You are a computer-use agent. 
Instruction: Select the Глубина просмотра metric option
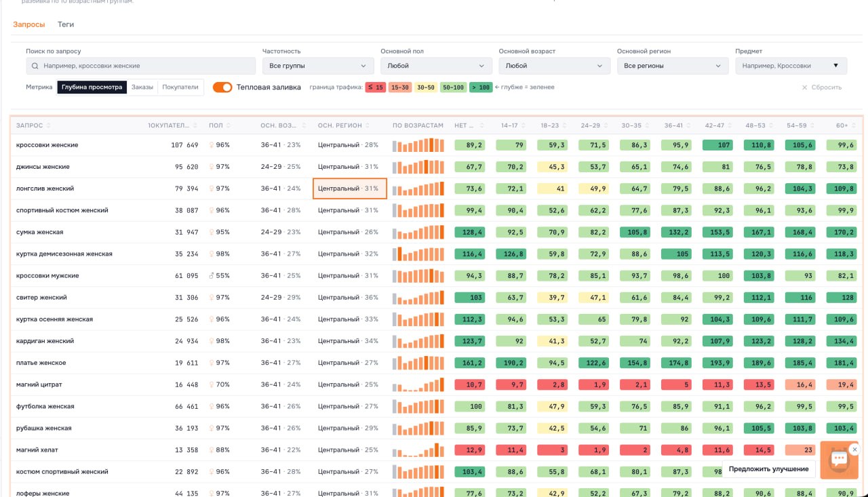pos(92,87)
